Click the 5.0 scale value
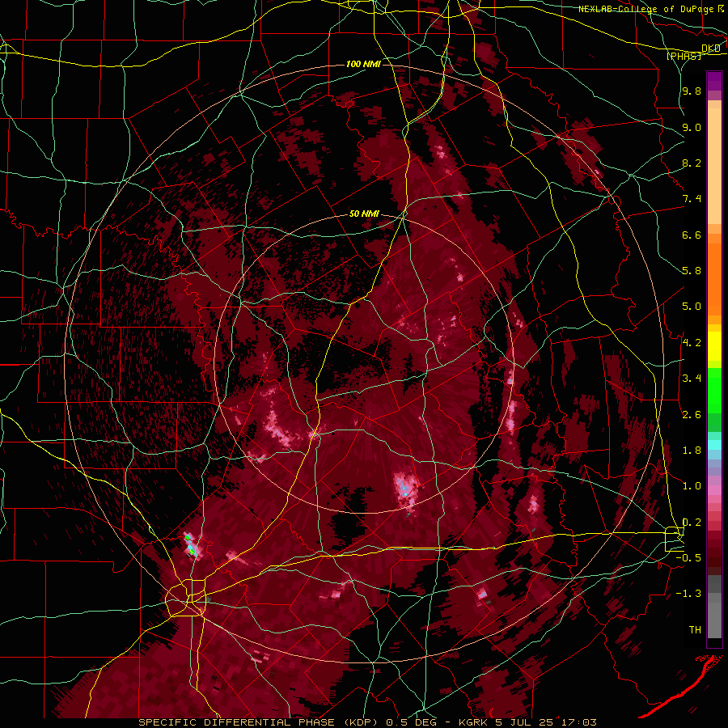 (692, 307)
